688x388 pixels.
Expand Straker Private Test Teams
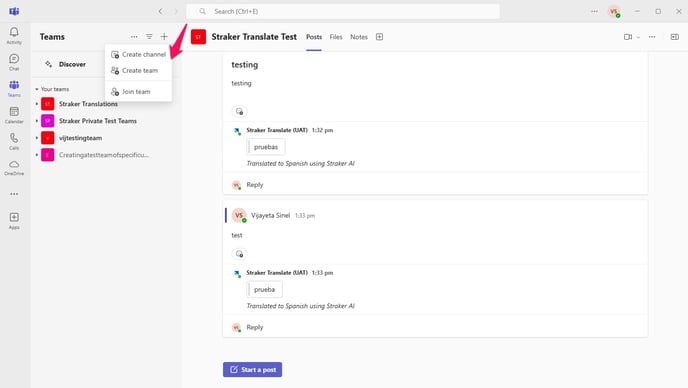[37, 121]
